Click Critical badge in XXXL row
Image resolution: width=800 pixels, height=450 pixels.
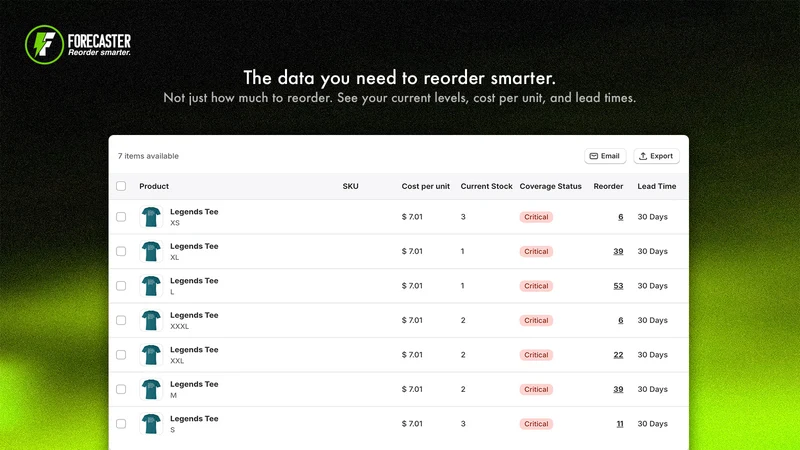(536, 320)
